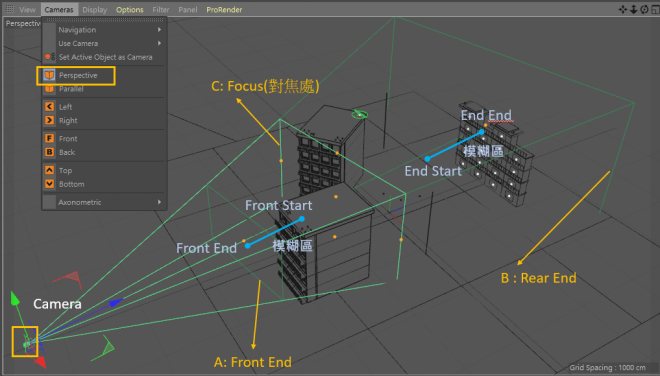Click the Parallel view icon
660x376 pixels.
[x=49, y=89]
